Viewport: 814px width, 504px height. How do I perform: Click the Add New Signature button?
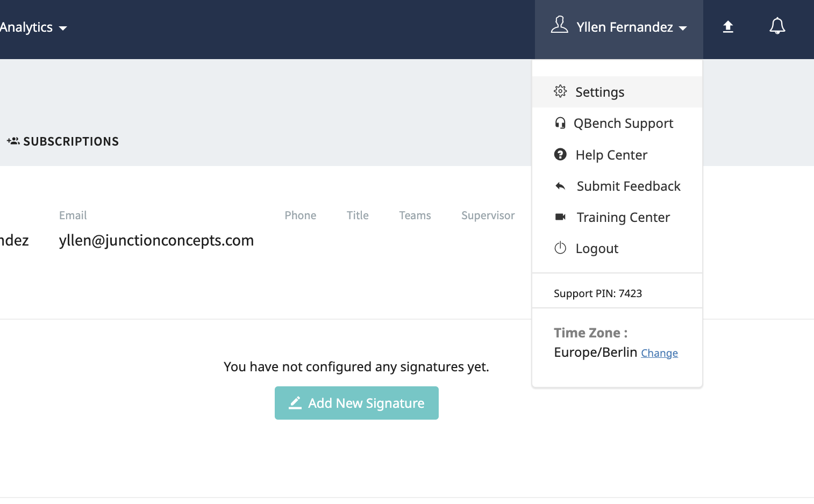pos(356,402)
